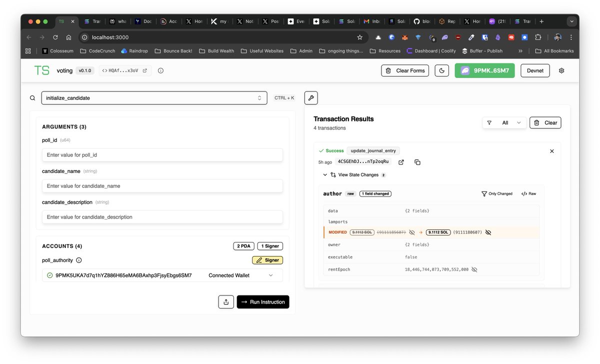Click the 1 field changed badge
The image size is (600, 364).
point(375,193)
